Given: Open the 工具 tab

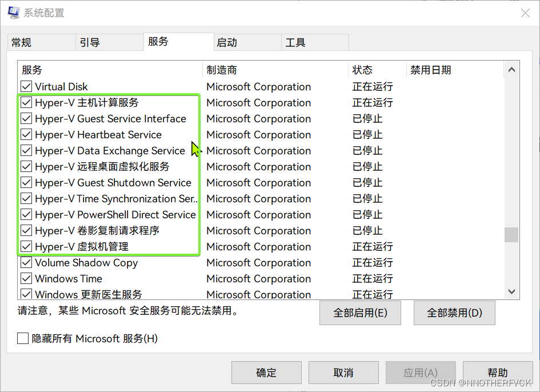Looking at the screenshot, I should pos(315,42).
